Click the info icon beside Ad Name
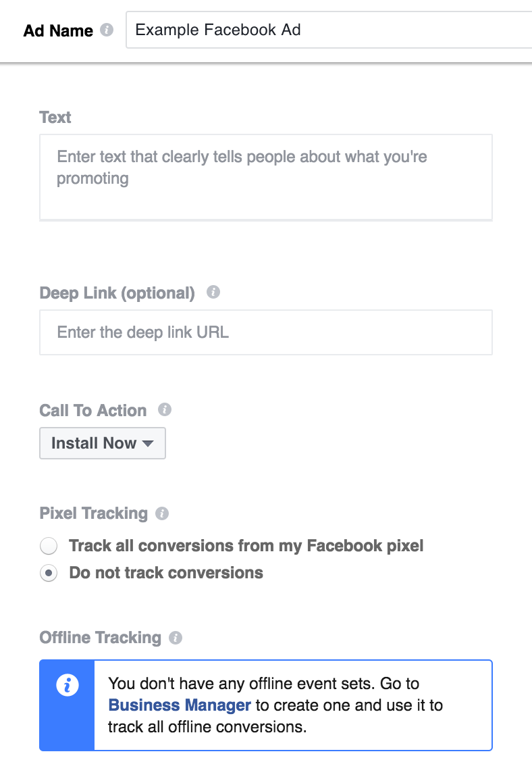The height and width of the screenshot is (758, 532). tap(107, 30)
